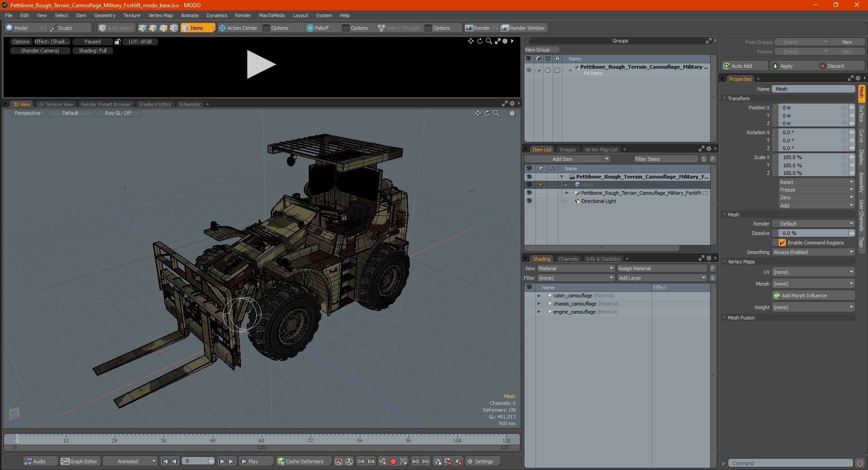Click the Discard passes button
Viewport: 868px width, 470px height.
pyautogui.click(x=841, y=66)
